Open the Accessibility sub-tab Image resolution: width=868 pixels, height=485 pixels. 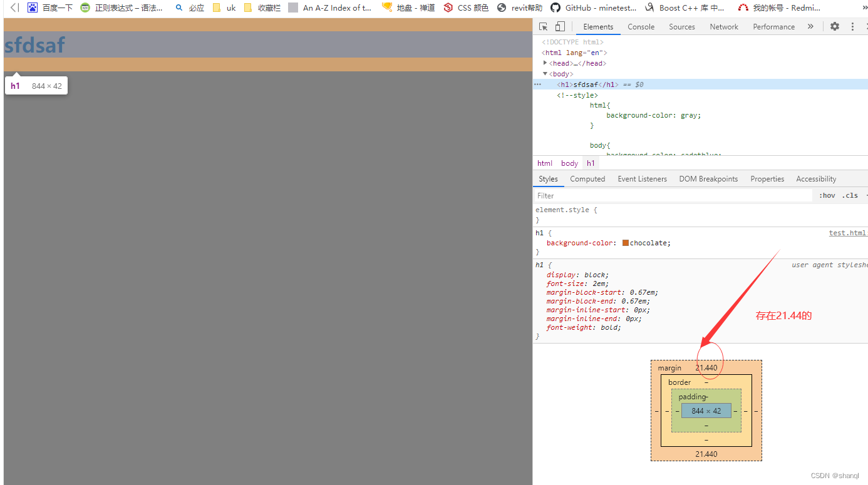point(816,179)
